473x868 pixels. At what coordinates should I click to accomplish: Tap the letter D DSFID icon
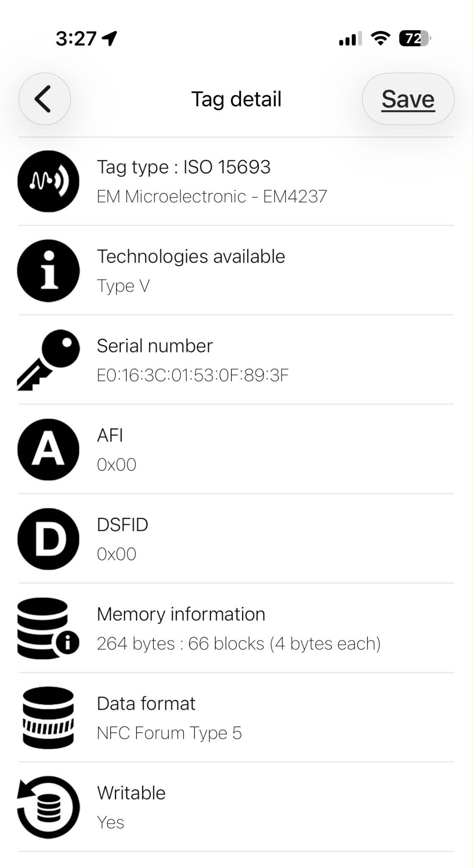click(x=48, y=539)
